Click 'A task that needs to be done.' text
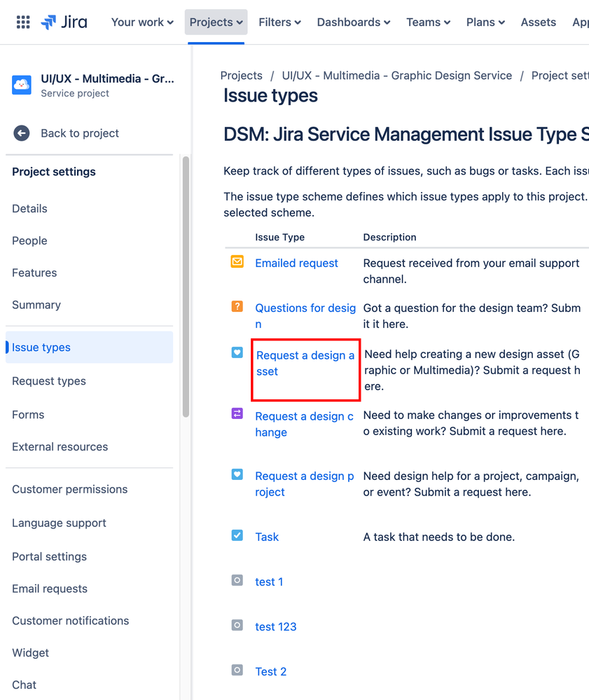 [439, 537]
